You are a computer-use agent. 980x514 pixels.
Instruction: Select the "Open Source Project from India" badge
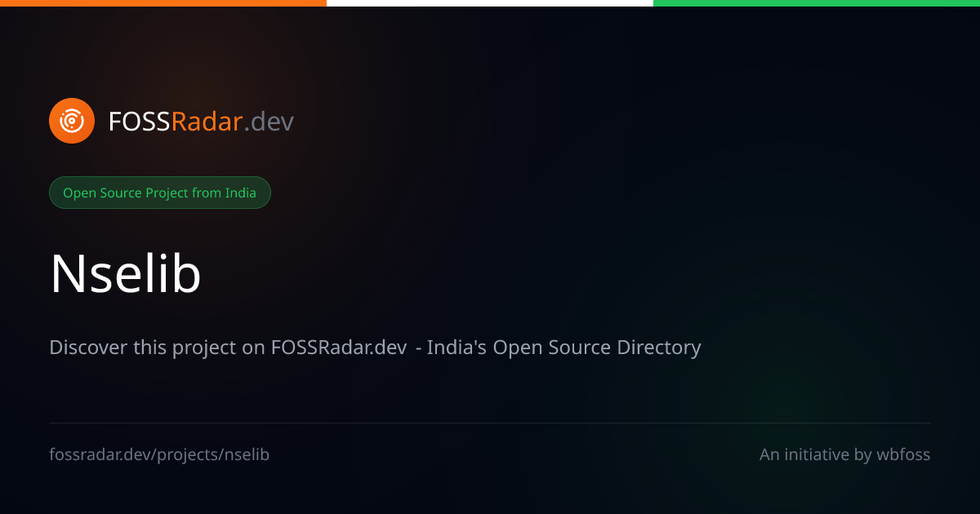click(159, 193)
